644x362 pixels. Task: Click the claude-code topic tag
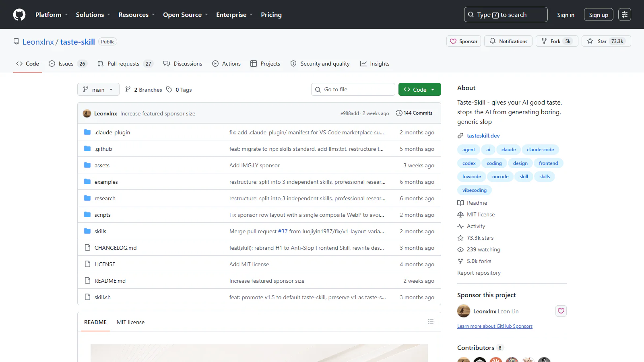tap(540, 150)
